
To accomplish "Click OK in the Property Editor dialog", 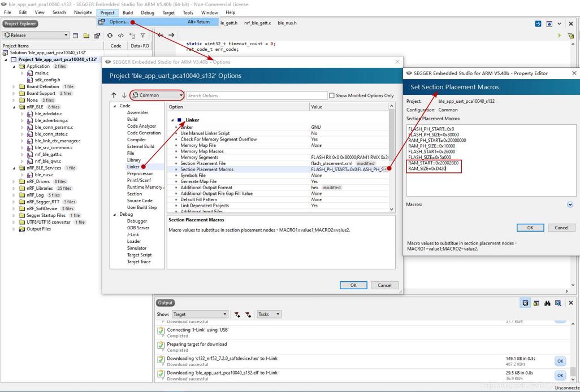I will [530, 228].
